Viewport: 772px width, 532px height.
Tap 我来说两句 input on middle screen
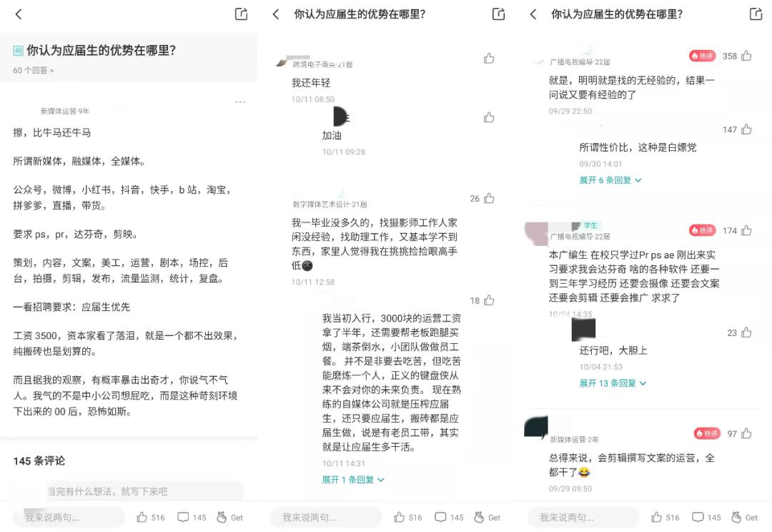(325, 517)
